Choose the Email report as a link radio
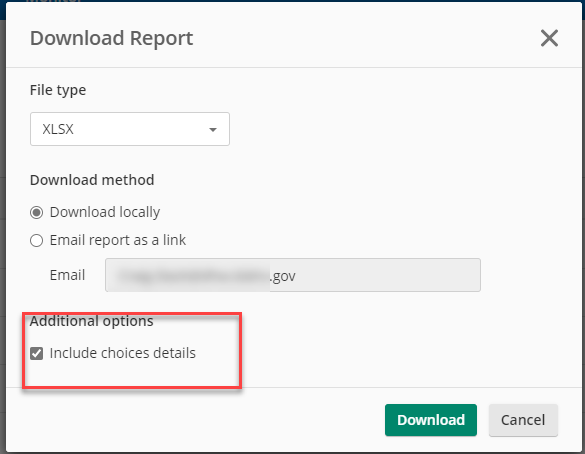585x454 pixels. point(37,241)
